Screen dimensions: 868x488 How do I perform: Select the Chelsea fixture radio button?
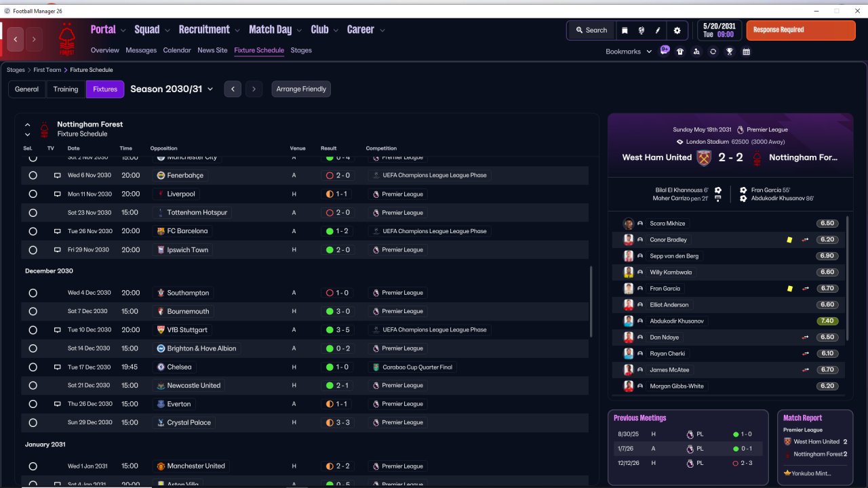coord(33,367)
